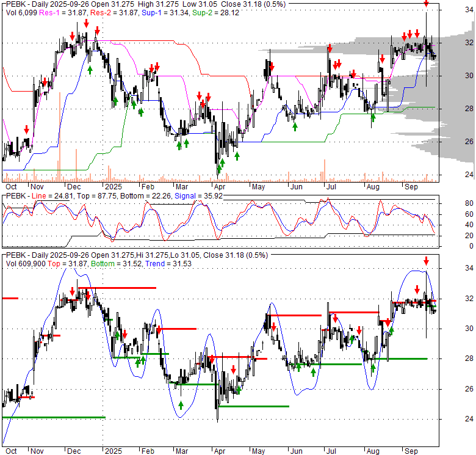
Task: Select the Sup-1 = 31.34 label
Action: (x=166, y=13)
